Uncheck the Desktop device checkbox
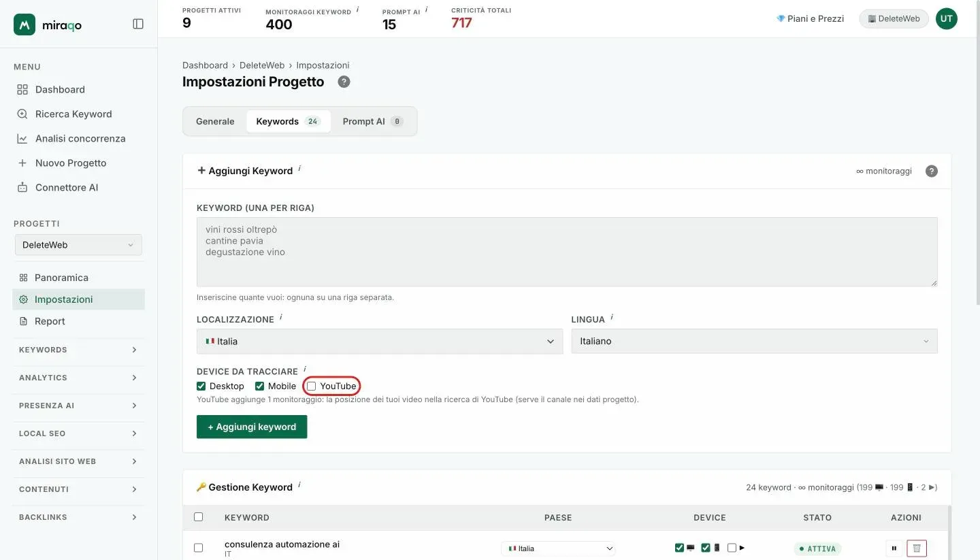Viewport: 980px width, 560px height. click(x=201, y=386)
